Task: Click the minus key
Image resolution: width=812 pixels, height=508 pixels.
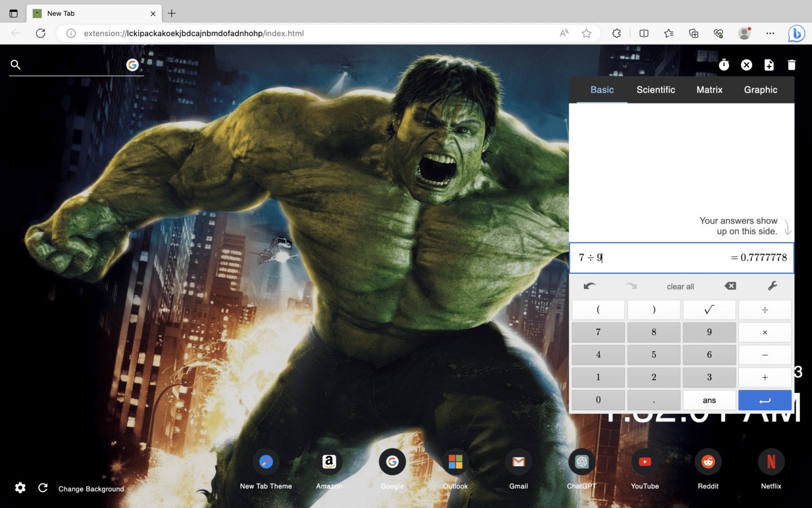Action: point(765,355)
